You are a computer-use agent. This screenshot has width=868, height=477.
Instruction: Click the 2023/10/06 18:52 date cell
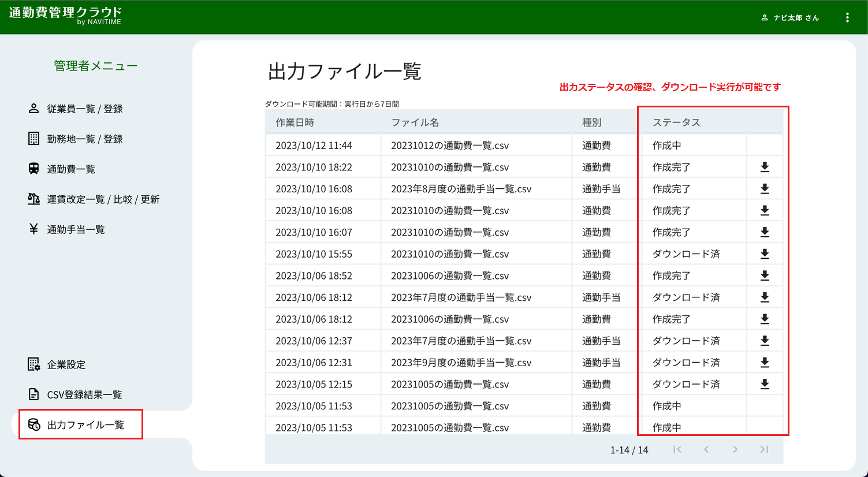314,275
